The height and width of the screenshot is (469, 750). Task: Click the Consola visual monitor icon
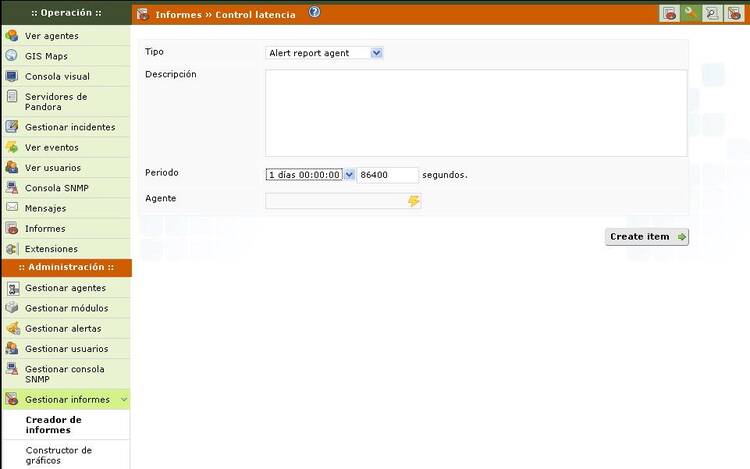pyautogui.click(x=12, y=76)
